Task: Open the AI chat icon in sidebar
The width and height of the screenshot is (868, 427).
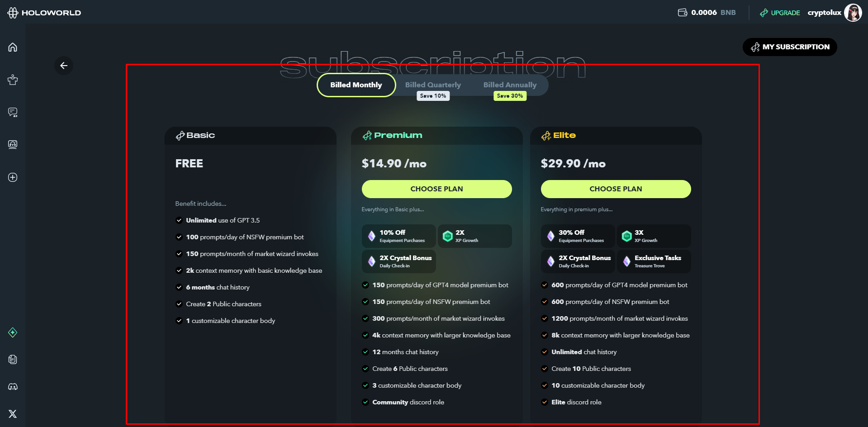Action: 13,112
